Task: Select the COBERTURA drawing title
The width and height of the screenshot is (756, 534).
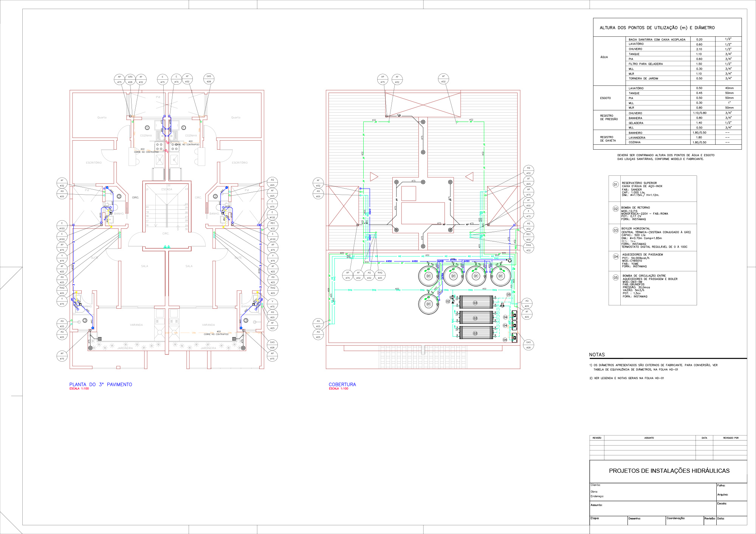Action: pos(342,384)
